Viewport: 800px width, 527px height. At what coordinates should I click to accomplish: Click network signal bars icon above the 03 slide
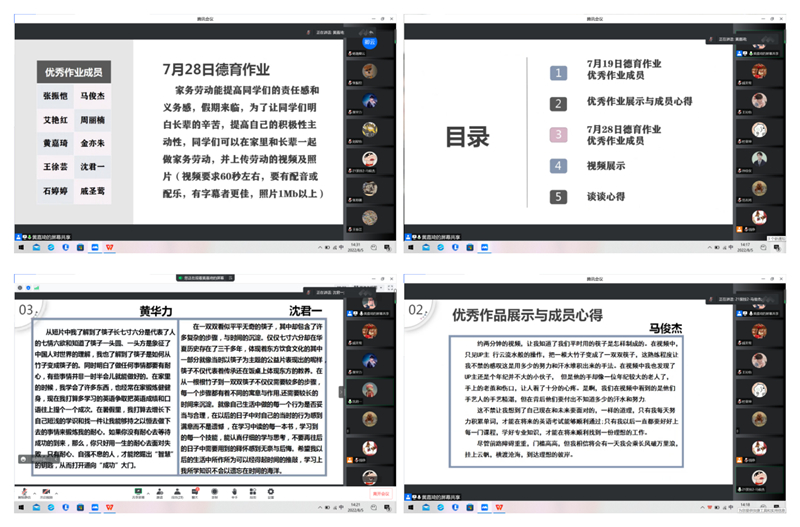[x=37, y=288]
